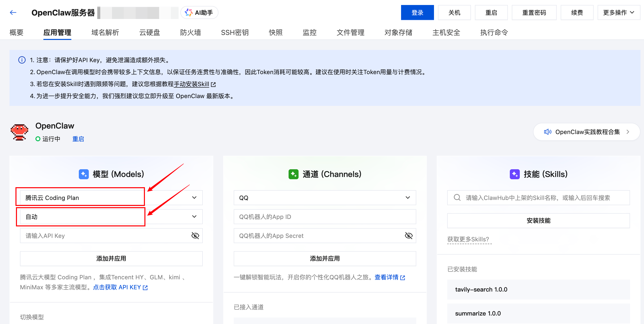The image size is (644, 324).
Task: Click the external link icon after 点击获取 API KEY
Action: (x=145, y=287)
